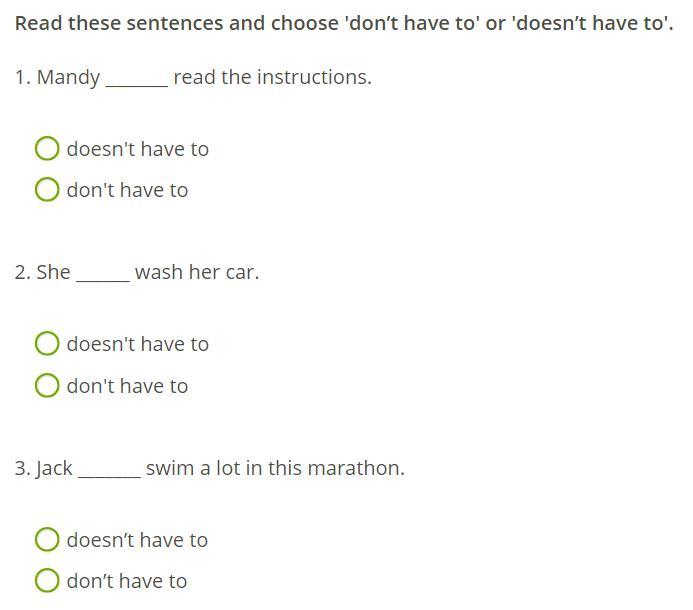
Task: Click the 'Read these sentences and choose' heading
Action: tap(177, 23)
